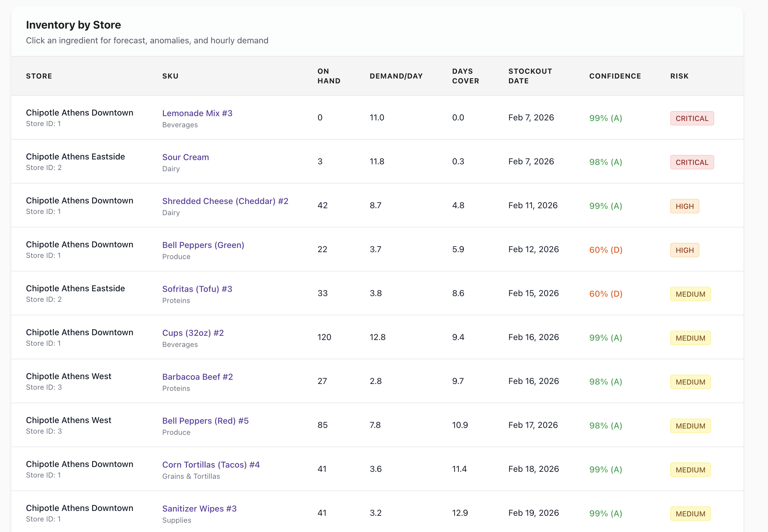This screenshot has width=768, height=532.
Task: Select Bell Peppers (Red) #5 link
Action: 205,421
